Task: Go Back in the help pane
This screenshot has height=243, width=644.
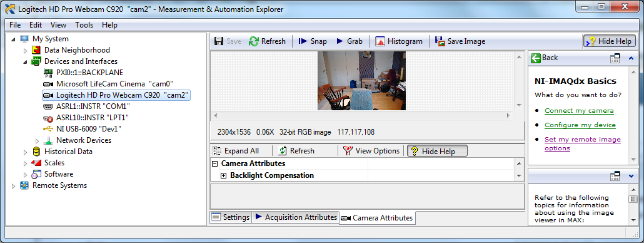Action: click(x=544, y=58)
